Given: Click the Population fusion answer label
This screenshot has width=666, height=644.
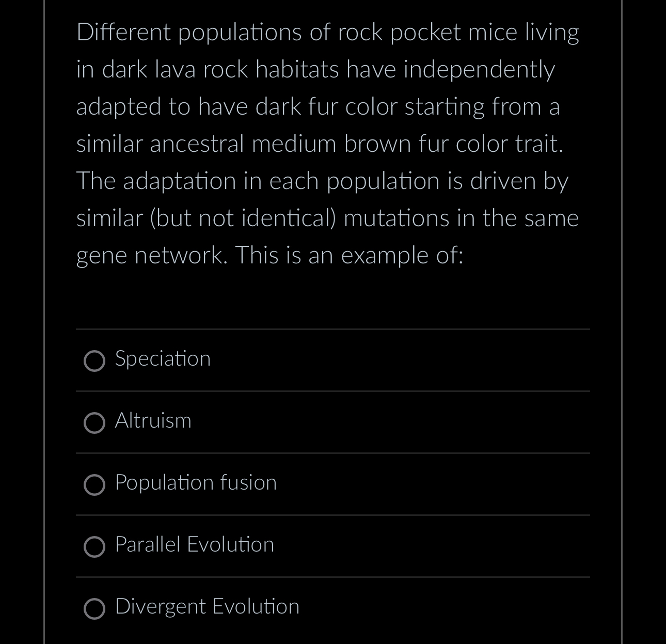Looking at the screenshot, I should pos(196,482).
